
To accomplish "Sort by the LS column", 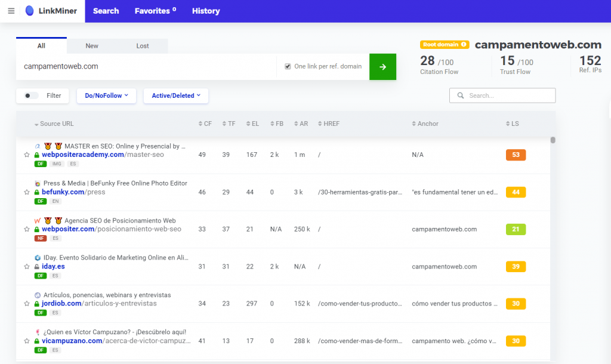I will tap(513, 124).
